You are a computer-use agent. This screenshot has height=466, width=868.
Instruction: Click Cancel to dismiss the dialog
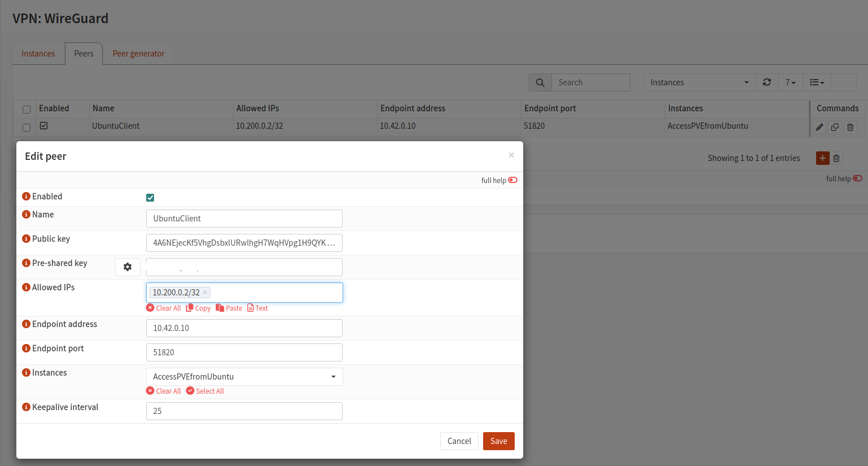[459, 441]
